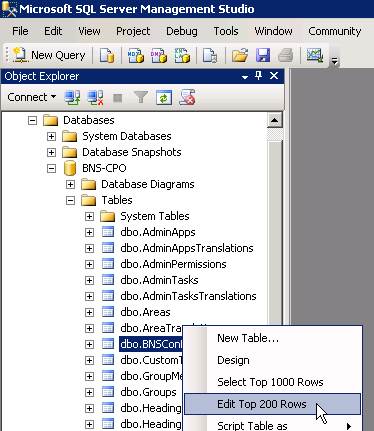Click the New Query toolbar button
The image size is (374, 431).
point(48,55)
